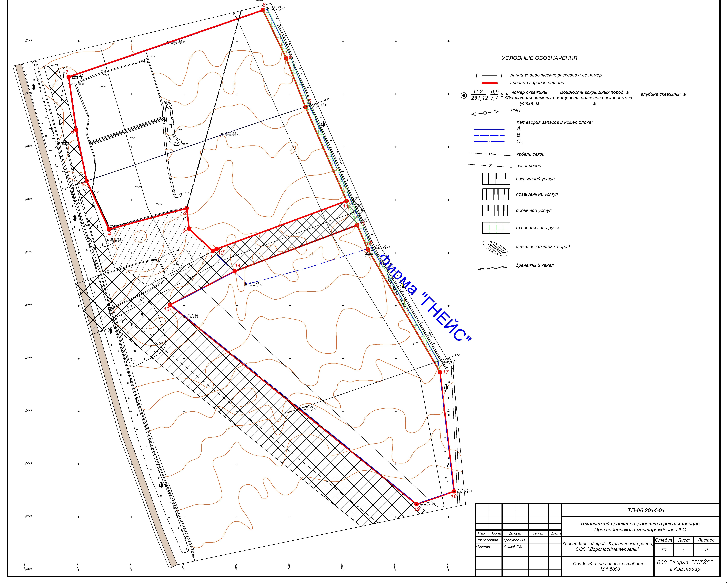Click boundary point 17 red marker
The image size is (728, 584).
click(440, 372)
